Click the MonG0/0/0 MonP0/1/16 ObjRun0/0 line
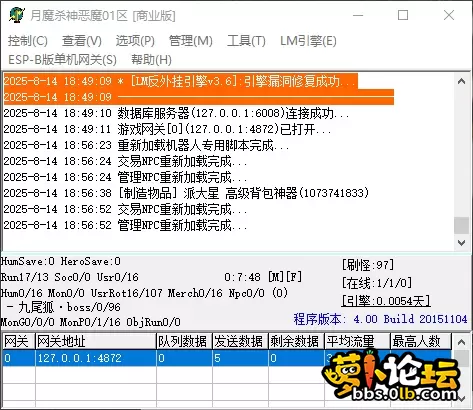The image size is (473, 410). coord(91,322)
